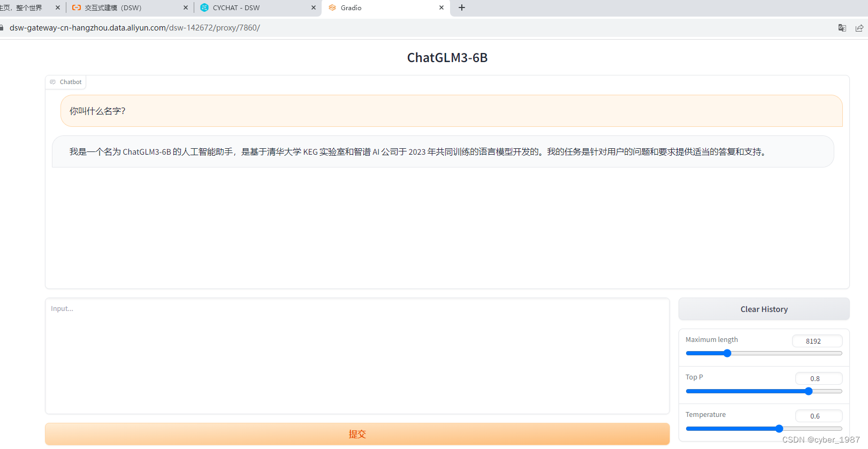Screen dimensions: 868x449
Task: Click the browser URL address bar
Action: (x=417, y=28)
